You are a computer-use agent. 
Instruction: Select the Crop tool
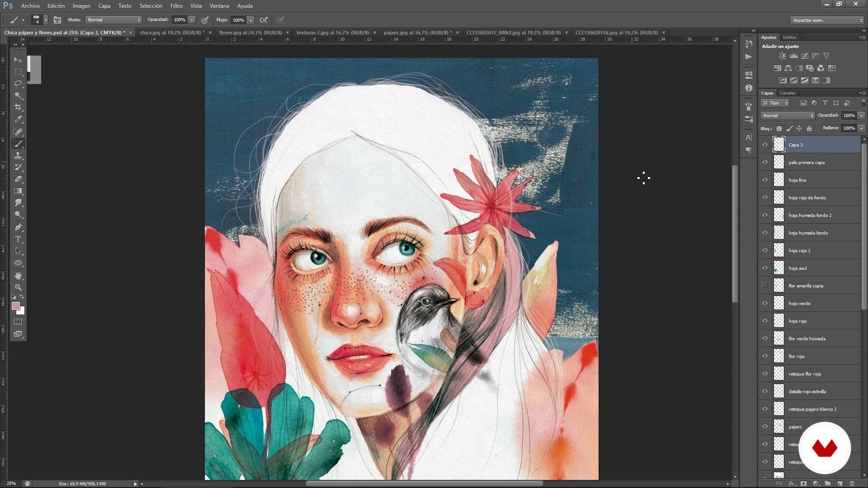point(18,107)
